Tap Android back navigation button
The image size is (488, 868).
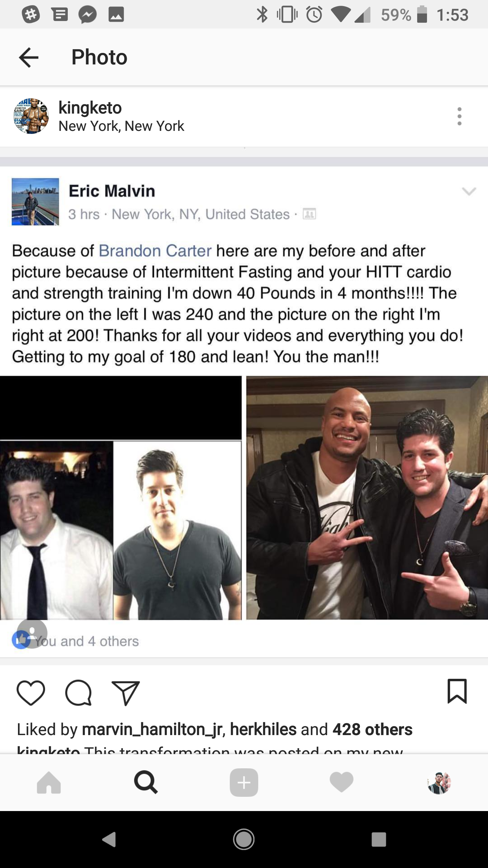pyautogui.click(x=109, y=840)
